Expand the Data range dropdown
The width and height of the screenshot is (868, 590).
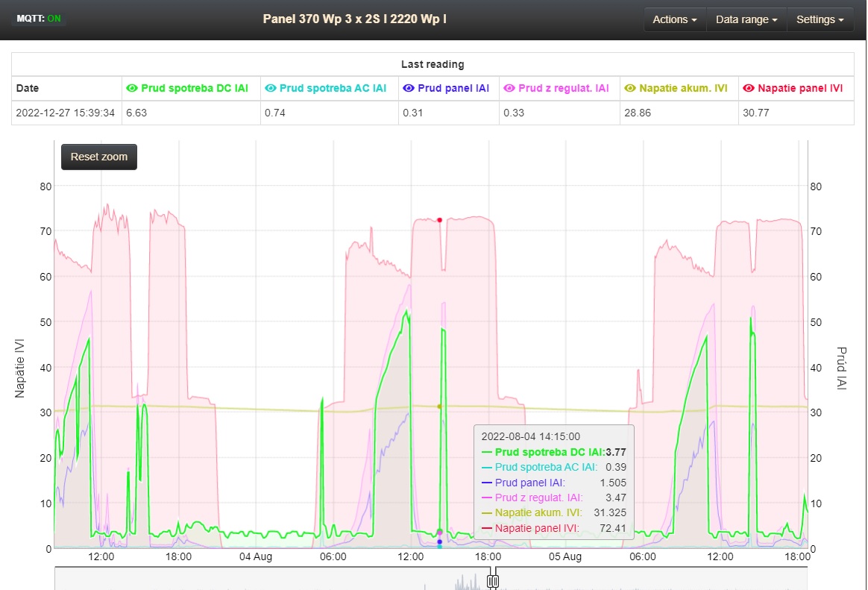coord(746,19)
